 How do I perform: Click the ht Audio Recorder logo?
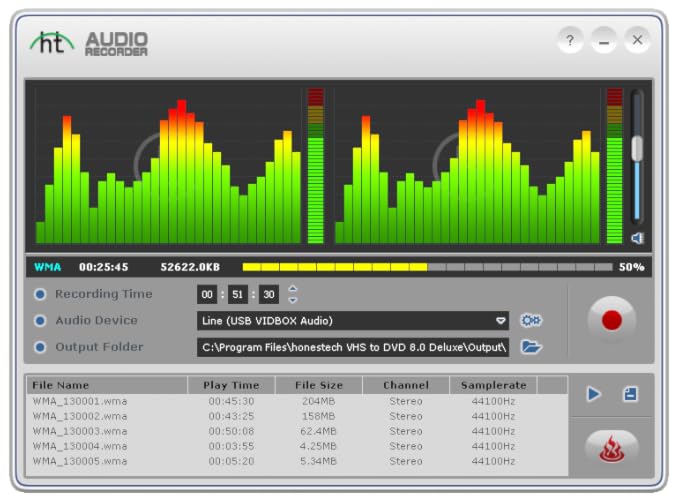pos(89,43)
